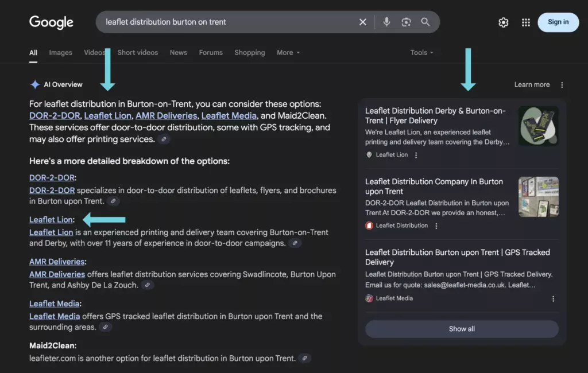Click Show all sources button
The width and height of the screenshot is (588, 373).
coord(462,329)
